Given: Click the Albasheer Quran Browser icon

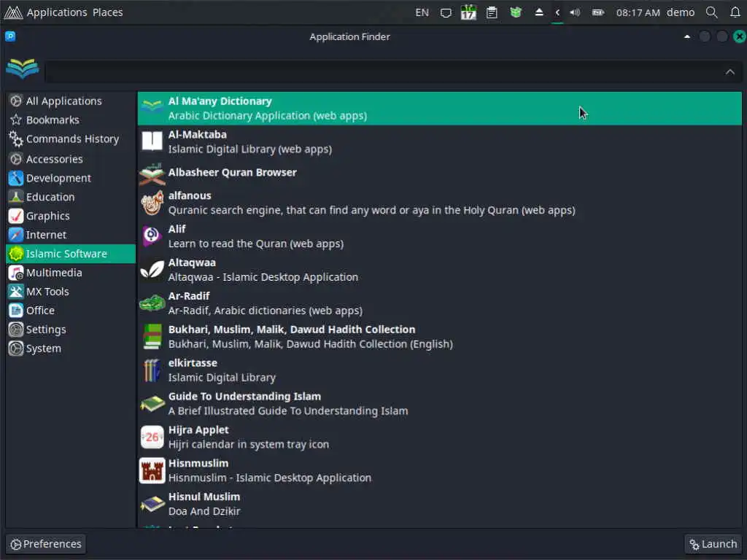Looking at the screenshot, I should pyautogui.click(x=152, y=174).
